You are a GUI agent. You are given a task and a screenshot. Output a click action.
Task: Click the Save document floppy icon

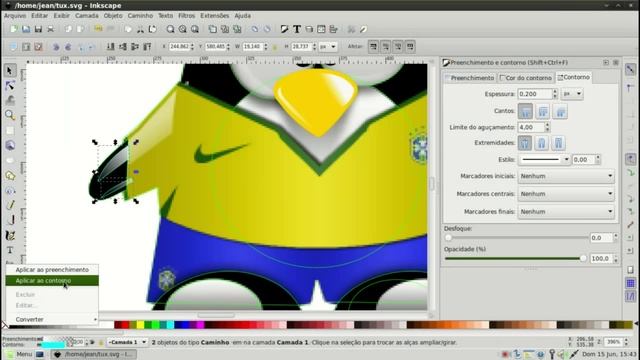pyautogui.click(x=38, y=29)
